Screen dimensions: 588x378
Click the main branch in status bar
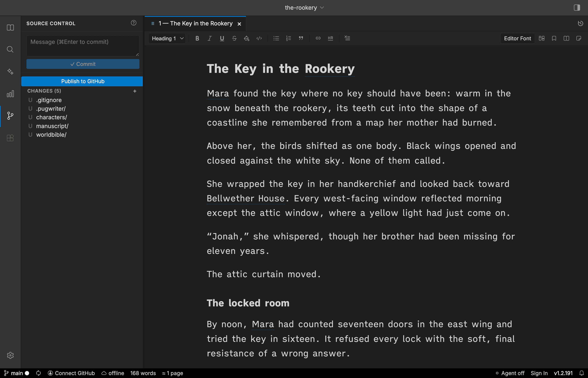click(x=17, y=373)
